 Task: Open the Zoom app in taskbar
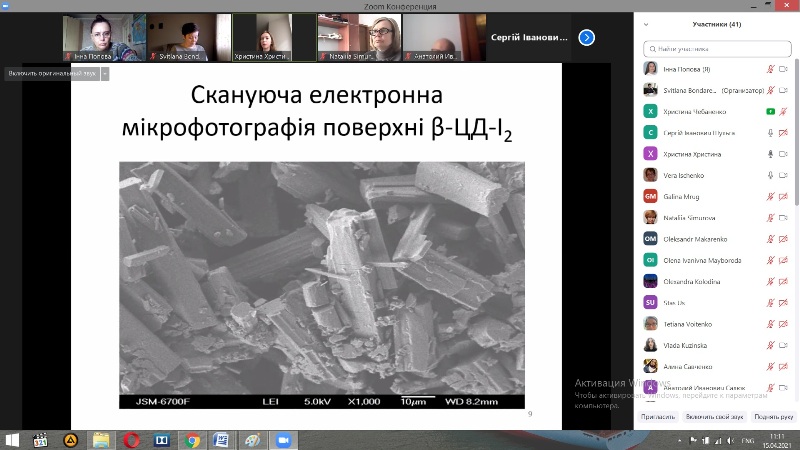coord(281,439)
